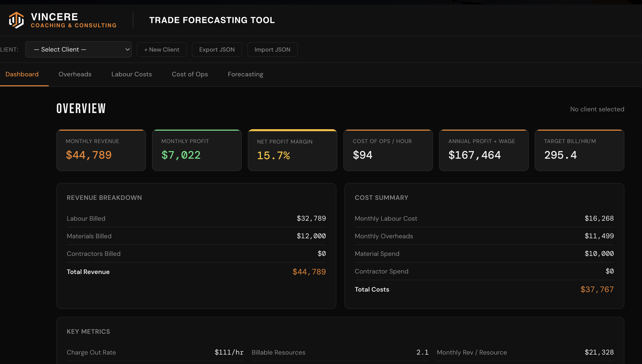This screenshot has height=364, width=642.
Task: Click the Monthly Profit card
Action: tap(197, 150)
